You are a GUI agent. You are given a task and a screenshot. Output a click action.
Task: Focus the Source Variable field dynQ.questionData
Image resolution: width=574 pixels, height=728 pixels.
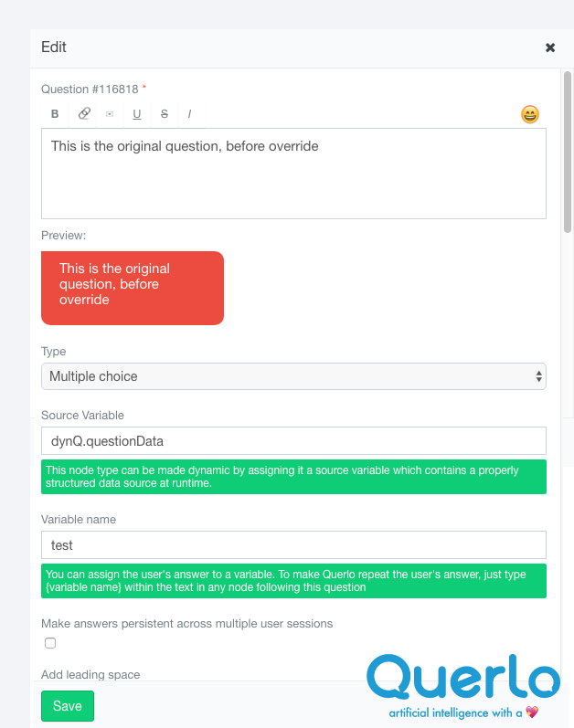(293, 441)
